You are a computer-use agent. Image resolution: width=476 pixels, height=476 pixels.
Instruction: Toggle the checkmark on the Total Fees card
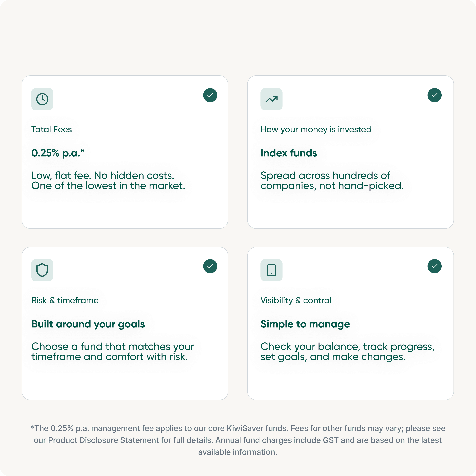pos(210,95)
